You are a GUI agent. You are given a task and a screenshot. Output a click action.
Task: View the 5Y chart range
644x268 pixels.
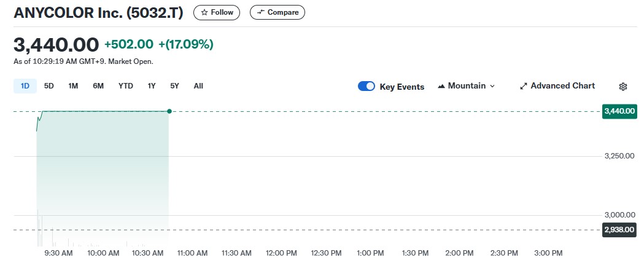tap(175, 86)
